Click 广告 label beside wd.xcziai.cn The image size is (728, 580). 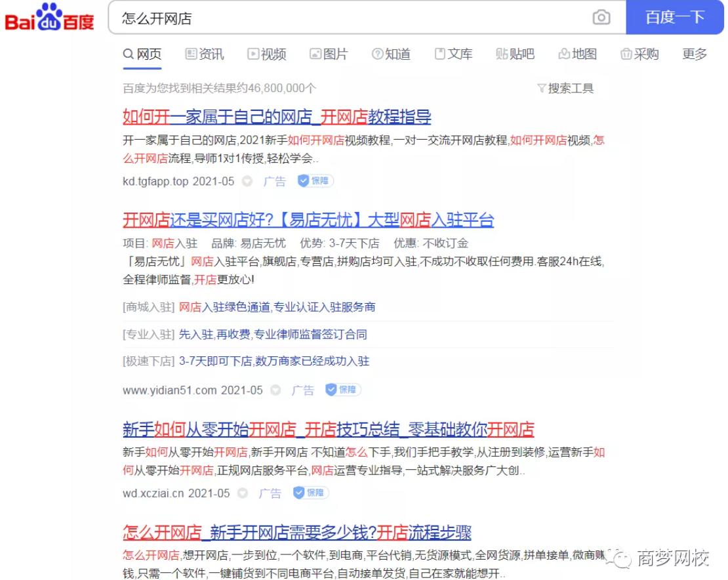click(270, 493)
